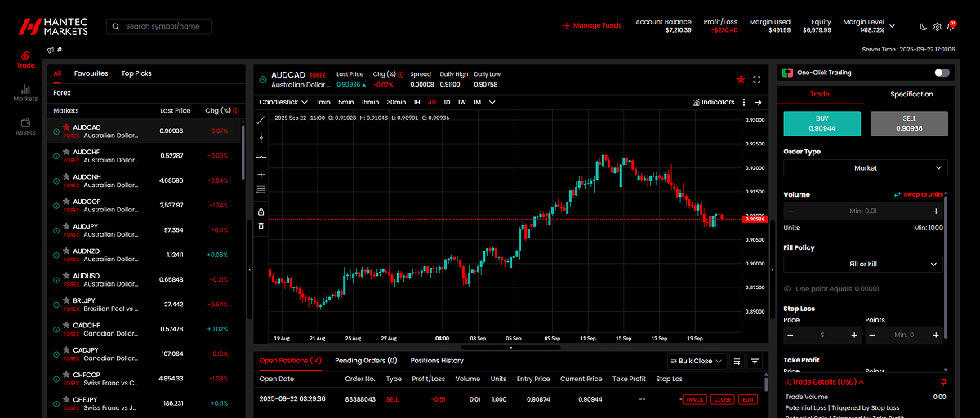Select the vertical segment drawing tool
This screenshot has width=980, height=418.
261,138
